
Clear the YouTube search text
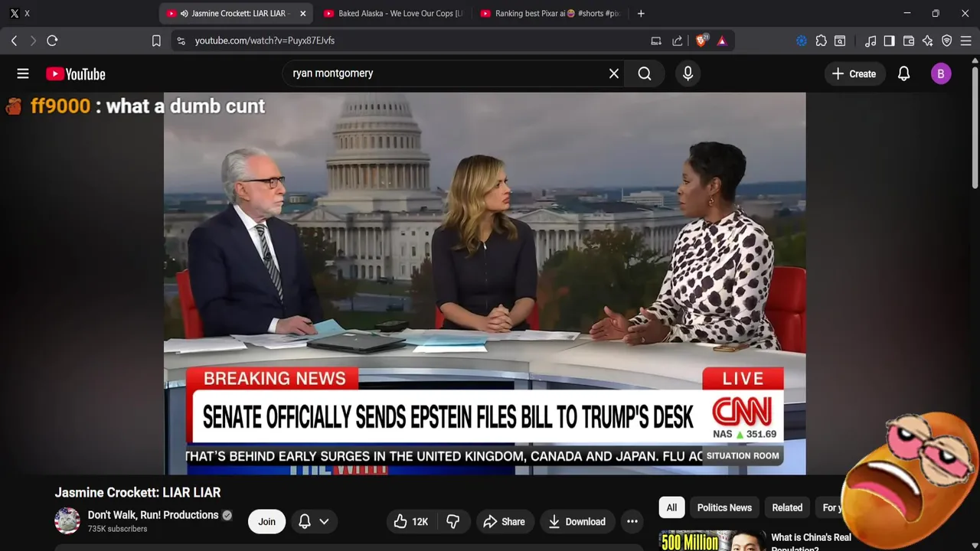point(613,73)
